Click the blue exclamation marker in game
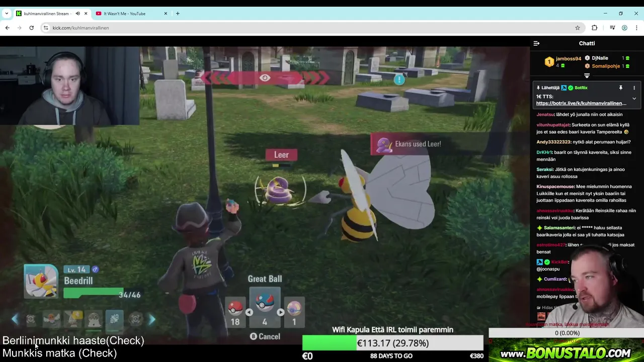 (x=399, y=79)
